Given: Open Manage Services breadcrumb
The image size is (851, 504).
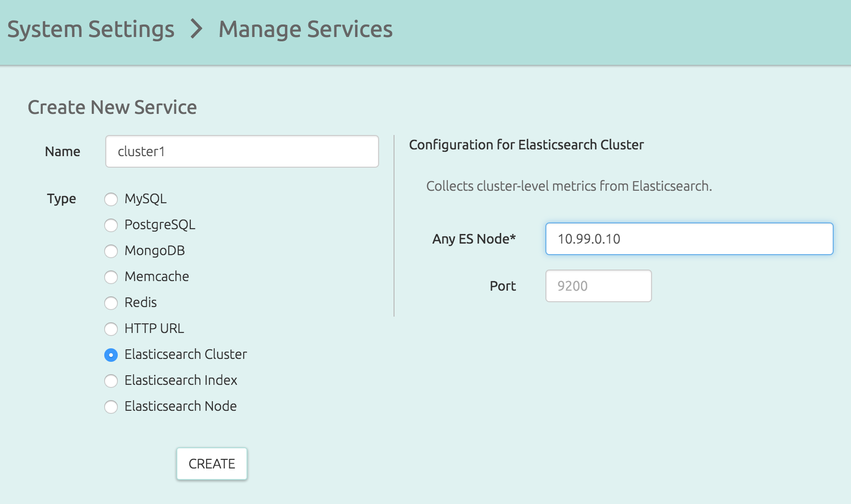Looking at the screenshot, I should pos(306,29).
